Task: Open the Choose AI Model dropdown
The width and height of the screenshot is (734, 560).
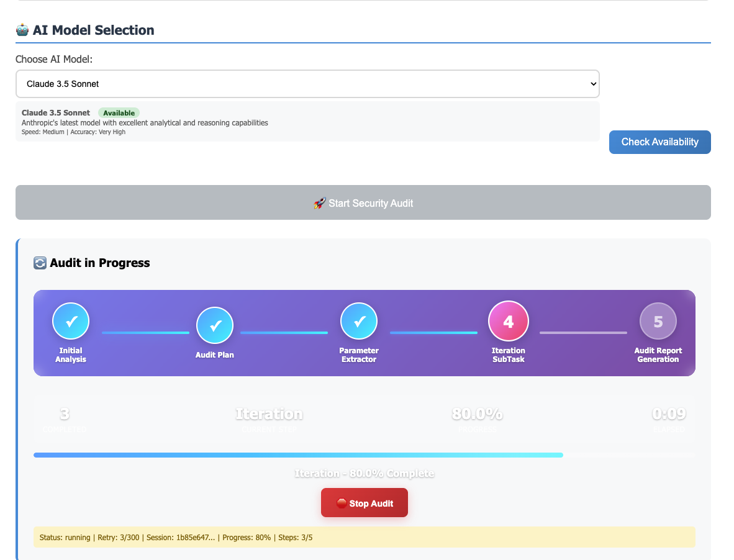Action: [x=307, y=84]
